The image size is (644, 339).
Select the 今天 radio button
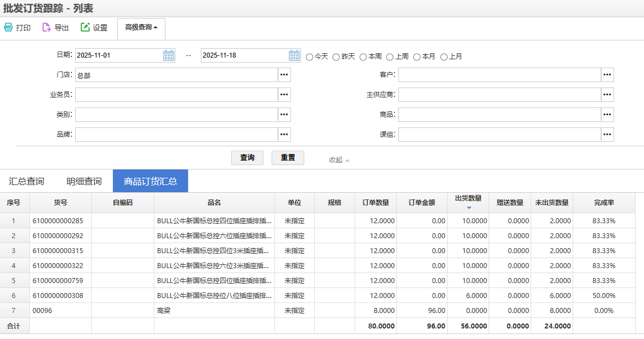(310, 56)
